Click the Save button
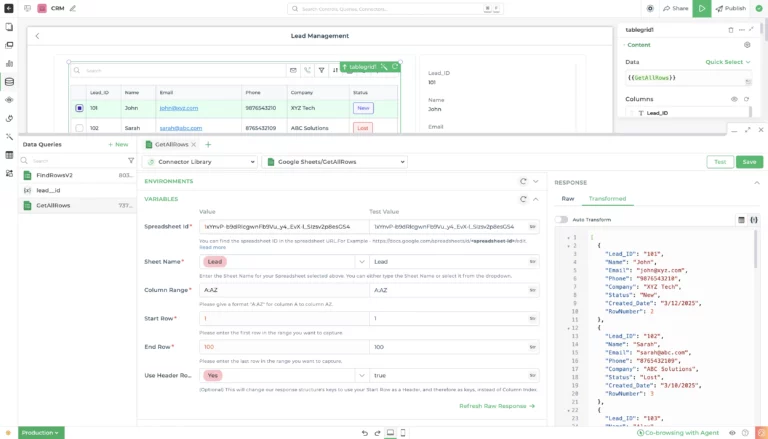This screenshot has height=439, width=768. [749, 161]
